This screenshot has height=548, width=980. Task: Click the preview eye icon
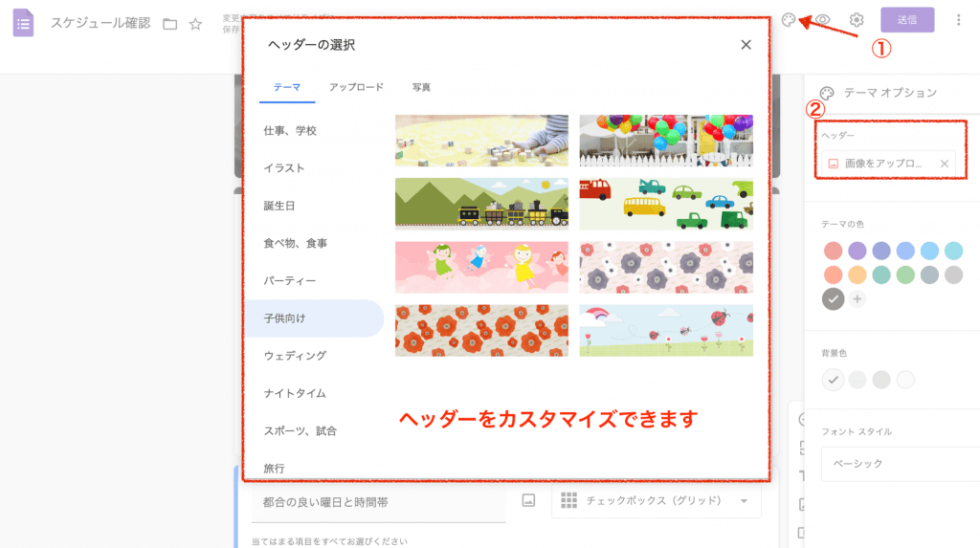(823, 20)
